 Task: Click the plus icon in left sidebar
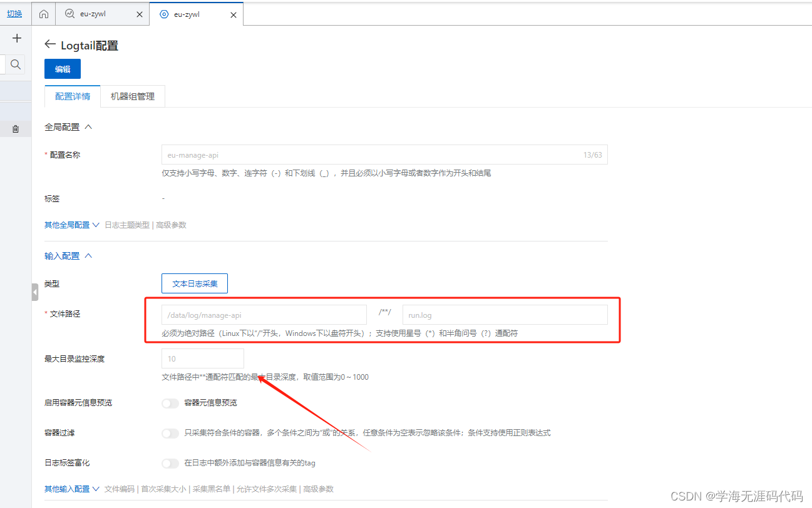pyautogui.click(x=17, y=38)
